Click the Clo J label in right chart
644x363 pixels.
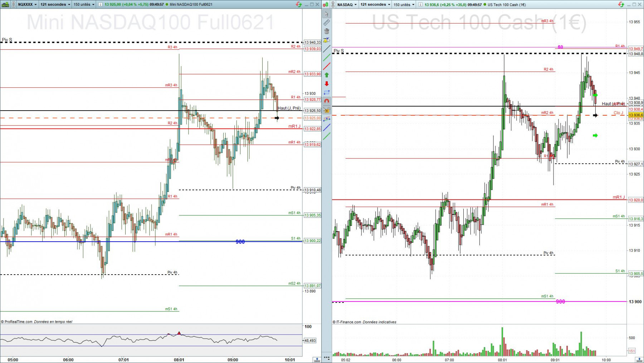(618, 113)
